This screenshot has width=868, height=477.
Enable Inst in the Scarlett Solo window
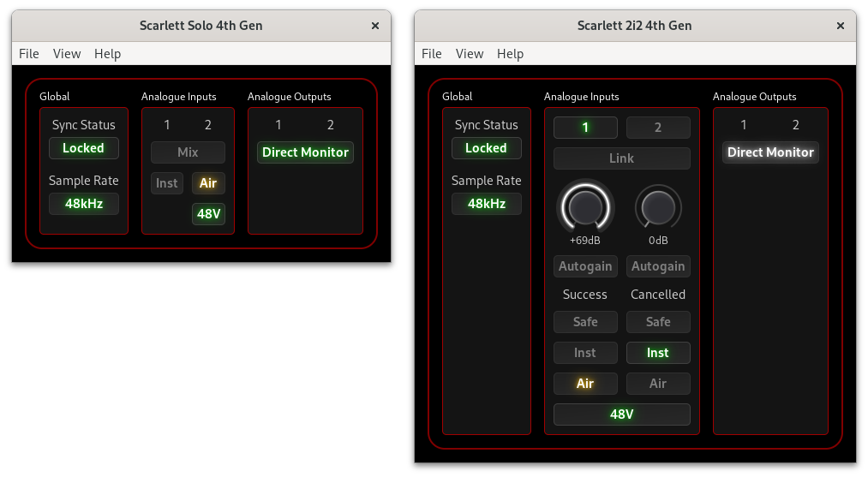click(x=167, y=183)
